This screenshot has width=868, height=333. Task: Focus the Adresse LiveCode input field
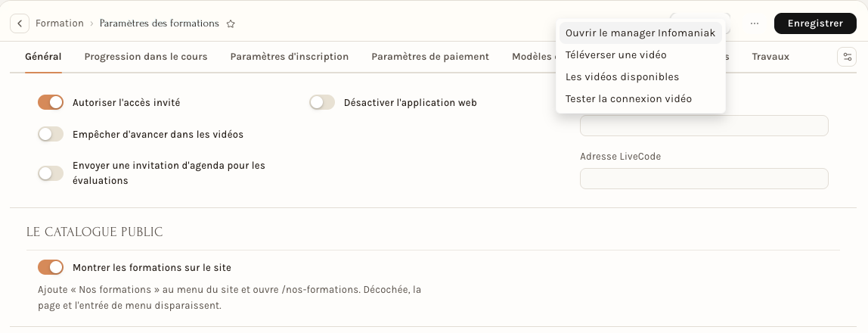coord(704,179)
